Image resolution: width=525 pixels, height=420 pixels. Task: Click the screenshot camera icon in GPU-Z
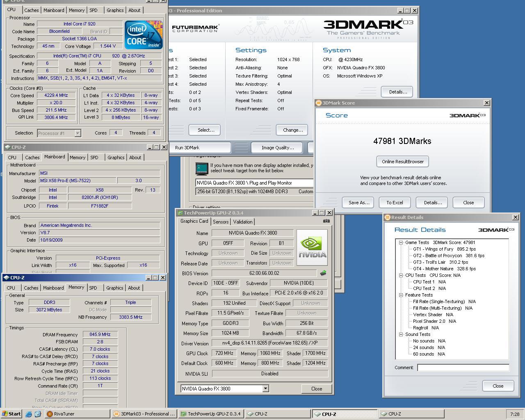[x=326, y=221]
